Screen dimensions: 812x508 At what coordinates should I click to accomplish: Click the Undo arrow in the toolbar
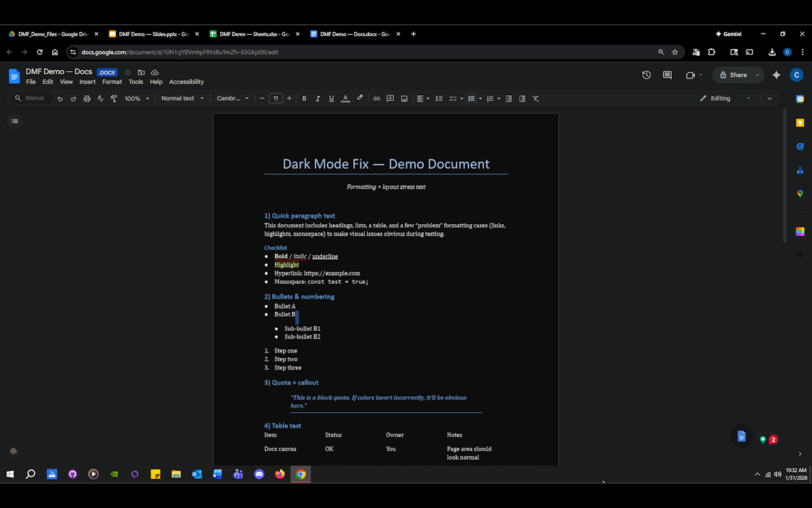point(60,98)
